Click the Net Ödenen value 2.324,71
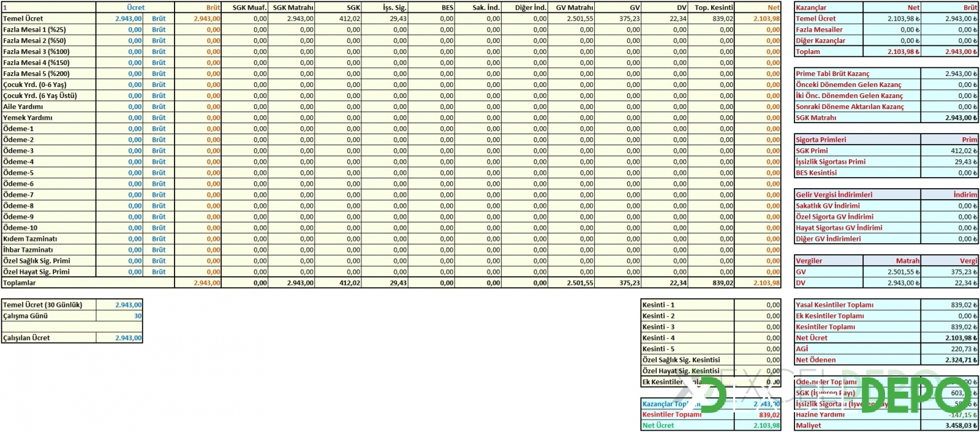 [949, 360]
